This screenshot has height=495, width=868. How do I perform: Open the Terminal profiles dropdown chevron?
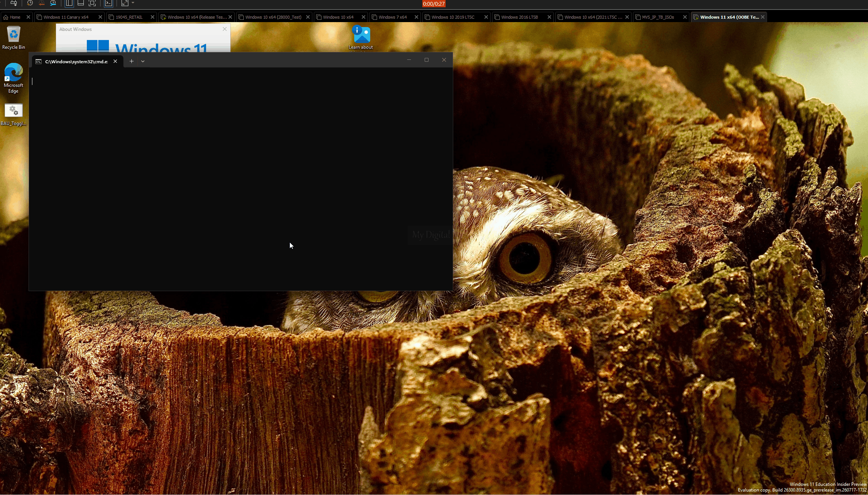[x=143, y=61]
